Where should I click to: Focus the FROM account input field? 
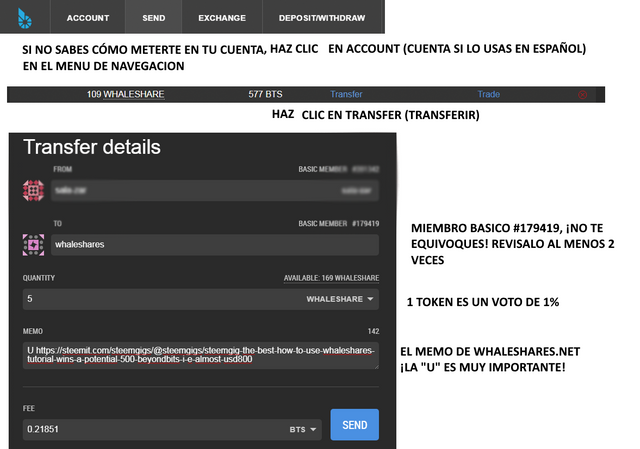coord(215,191)
